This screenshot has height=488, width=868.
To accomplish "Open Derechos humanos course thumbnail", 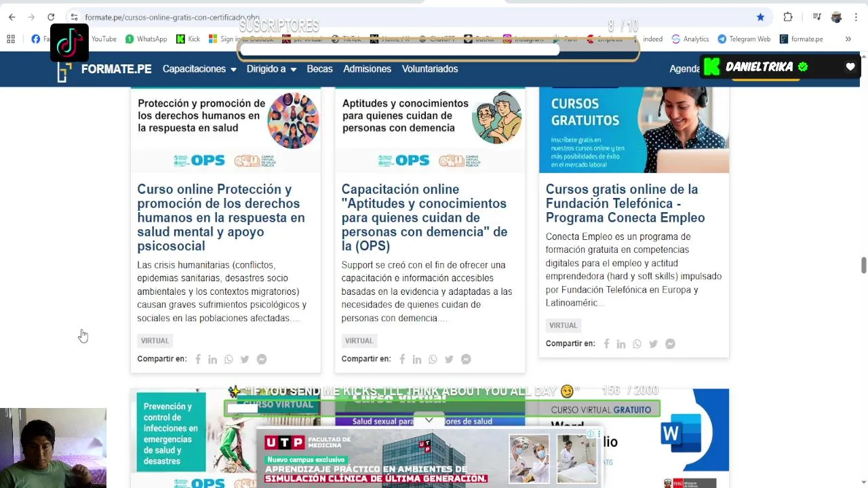I will tap(225, 129).
